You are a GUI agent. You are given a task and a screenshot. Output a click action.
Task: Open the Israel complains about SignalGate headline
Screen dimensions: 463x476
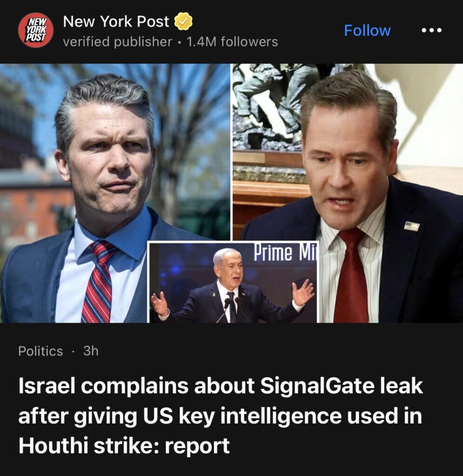click(221, 416)
